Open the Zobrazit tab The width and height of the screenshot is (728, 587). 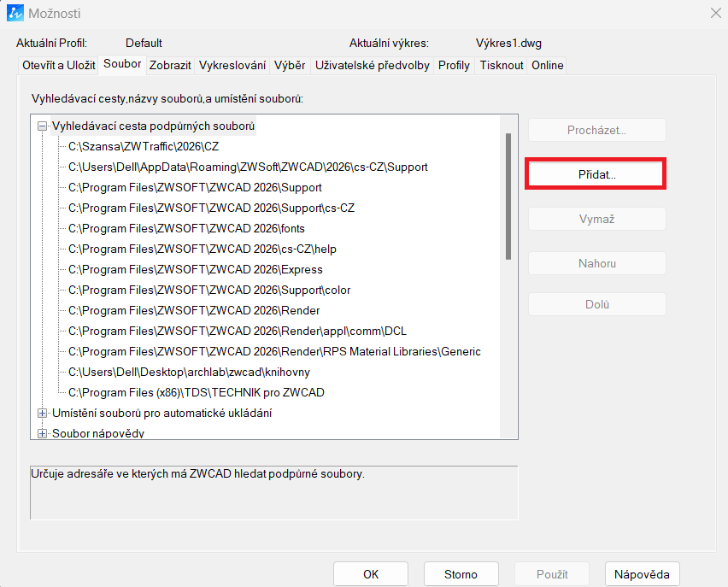pos(170,66)
